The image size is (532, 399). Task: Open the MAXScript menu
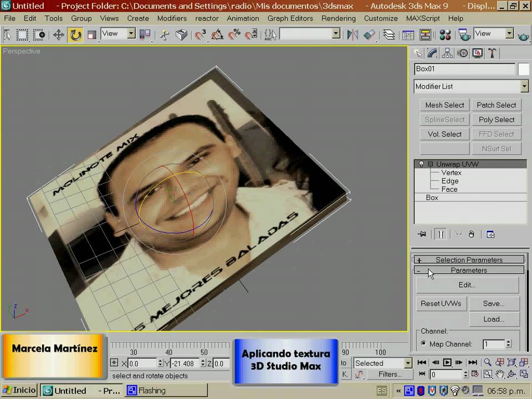pos(423,18)
